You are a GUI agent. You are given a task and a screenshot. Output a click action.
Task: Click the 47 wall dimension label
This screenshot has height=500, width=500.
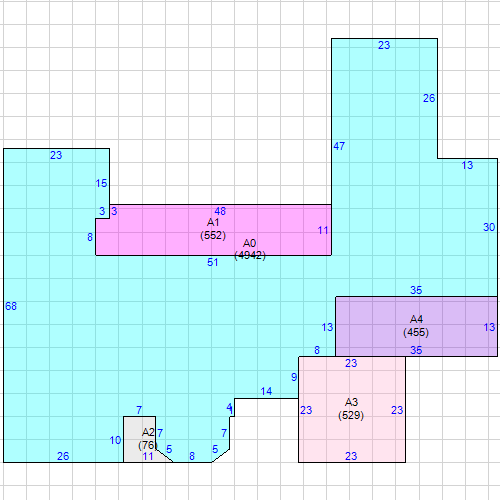tap(339, 146)
